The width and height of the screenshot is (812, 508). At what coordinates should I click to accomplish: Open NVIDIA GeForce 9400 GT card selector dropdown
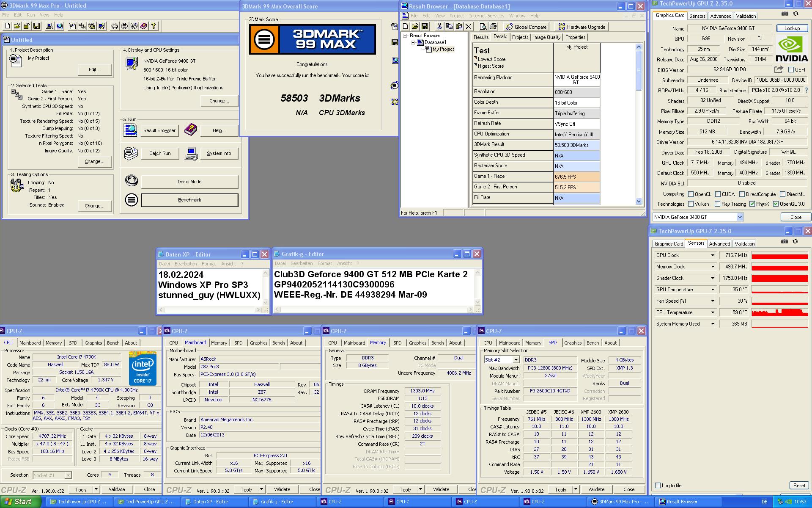[740, 217]
